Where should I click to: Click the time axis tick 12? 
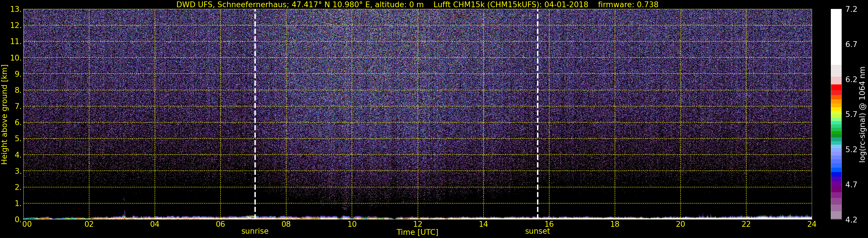(417, 224)
